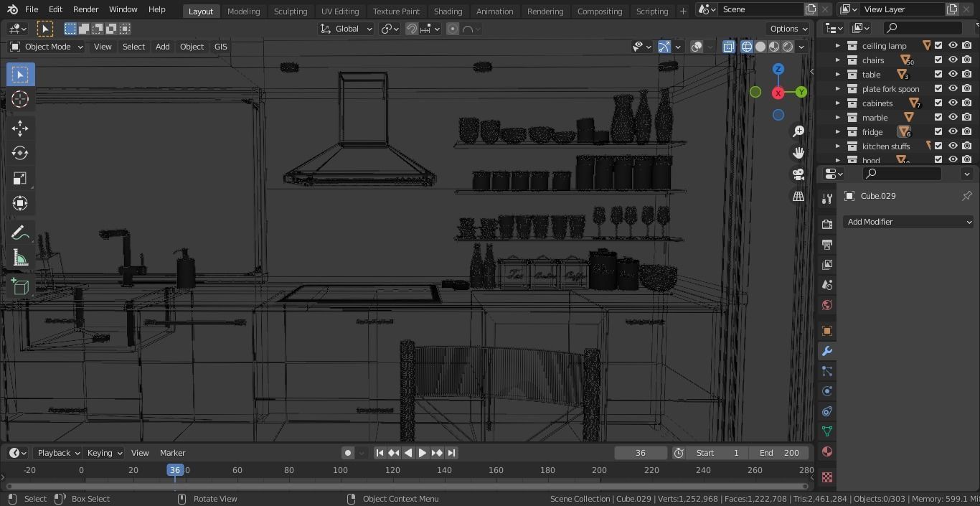
Task: Switch to the Modeling workspace tab
Action: 243,11
